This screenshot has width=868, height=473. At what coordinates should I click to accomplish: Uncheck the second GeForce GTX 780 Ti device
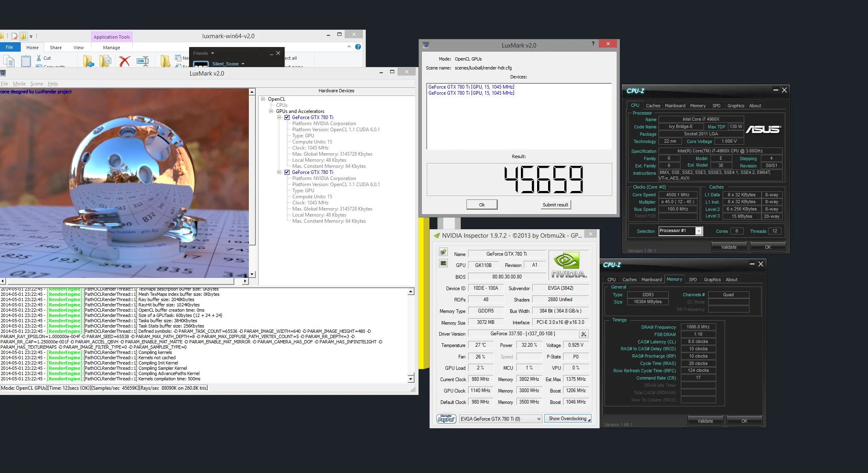(x=287, y=172)
